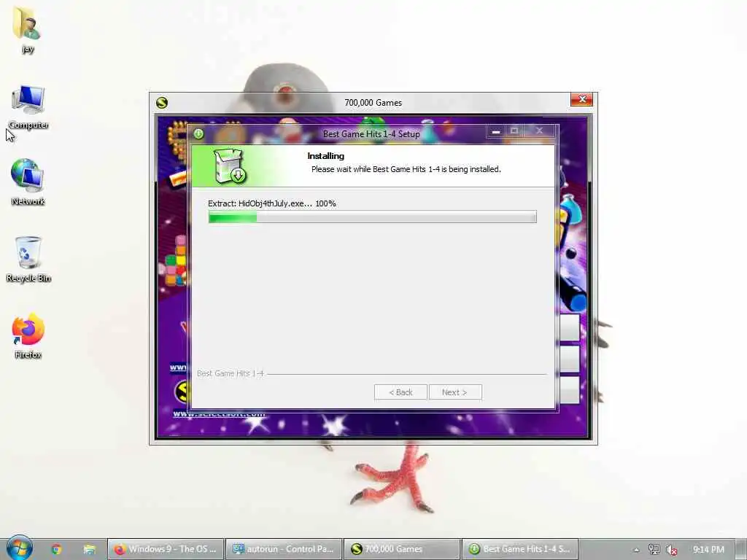Click the disabled Back button
Image resolution: width=747 pixels, height=560 pixels.
click(400, 392)
